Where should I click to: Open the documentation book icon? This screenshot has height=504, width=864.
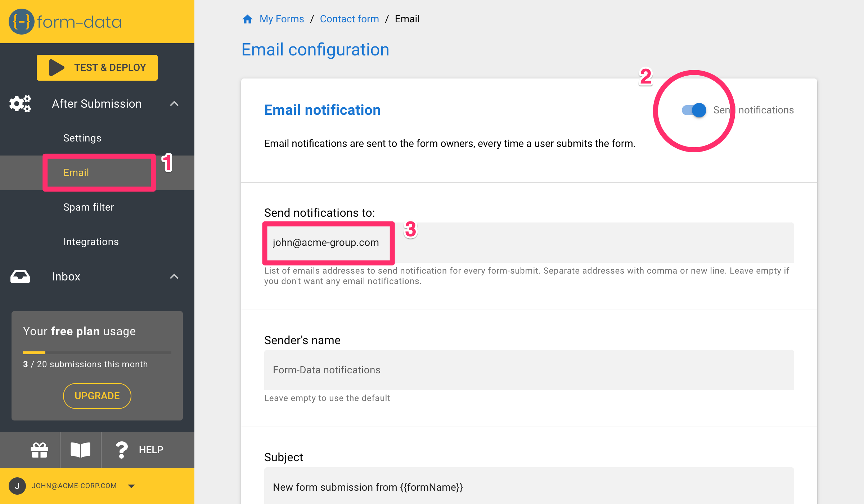81,450
